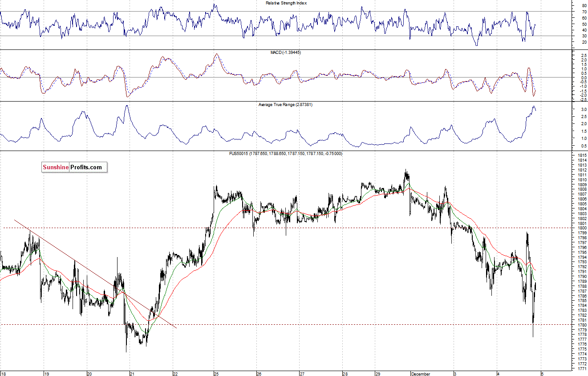Click the 27 date label on time axis

(302, 374)
